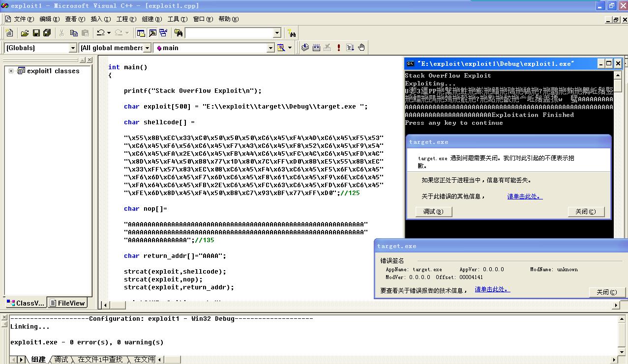This screenshot has width=628, height=364.
Task: Expand the exploit1 classes tree node
Action: [11, 71]
